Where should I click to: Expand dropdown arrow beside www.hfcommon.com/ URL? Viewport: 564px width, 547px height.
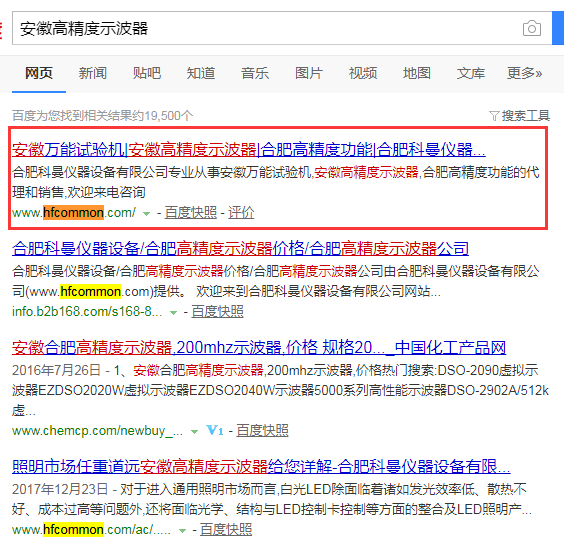146,214
